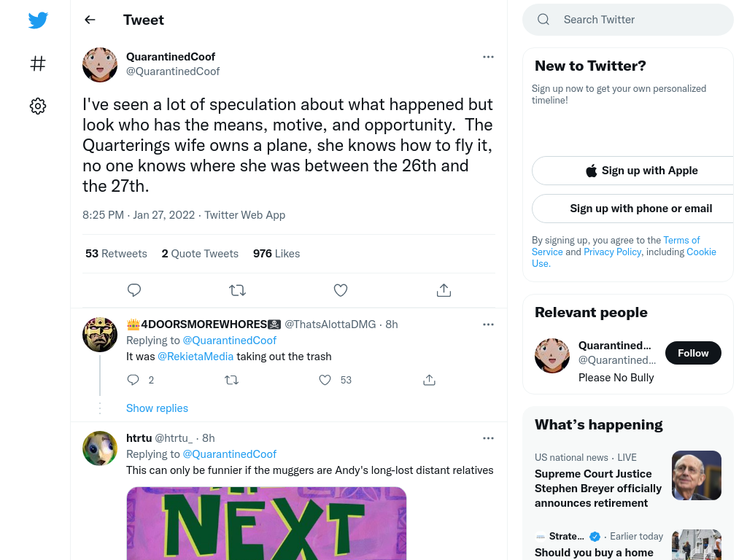Viewport: 747px width, 560px height.
Task: Expand Show replies under first reply
Action: coord(158,408)
